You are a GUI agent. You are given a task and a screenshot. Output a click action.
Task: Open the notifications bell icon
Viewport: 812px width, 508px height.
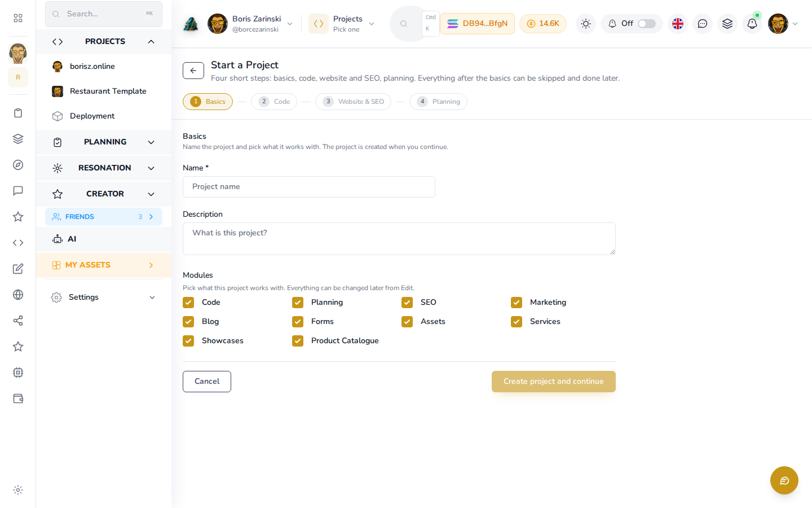[x=752, y=24]
